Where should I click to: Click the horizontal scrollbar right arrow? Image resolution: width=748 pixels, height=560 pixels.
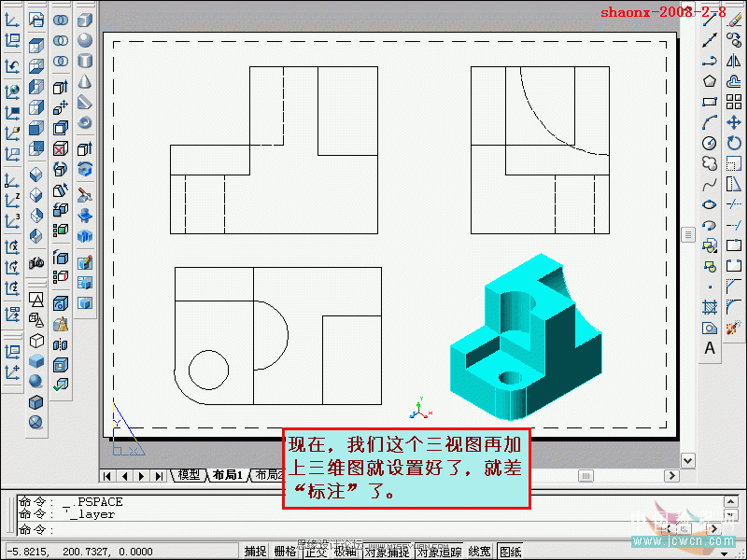(671, 476)
